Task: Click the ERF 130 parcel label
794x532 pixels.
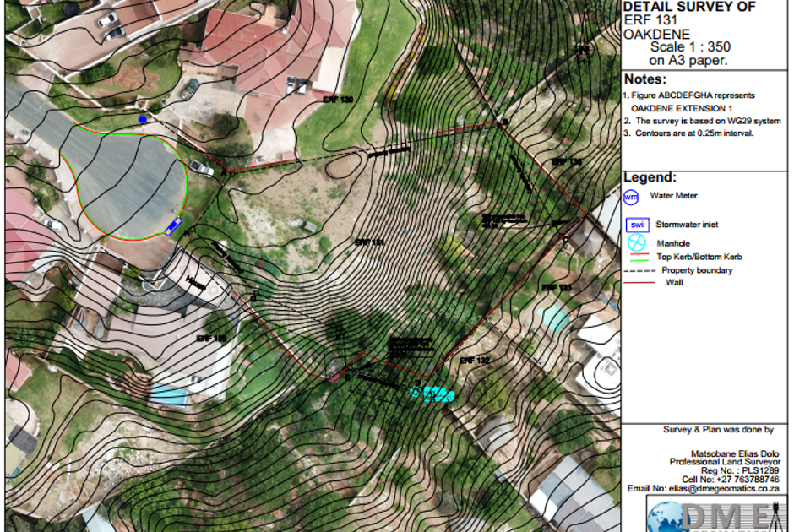Action: (337, 100)
